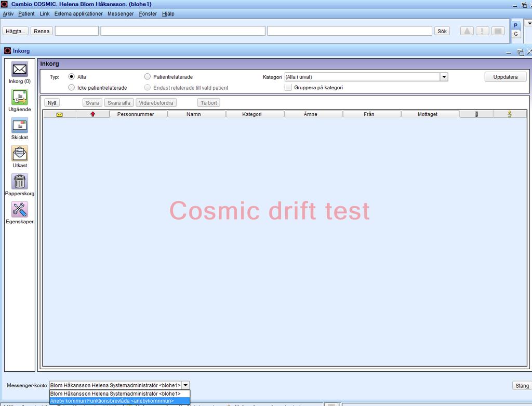Enable Gruppera på kategori checkbox
The width and height of the screenshot is (532, 406).
(x=288, y=88)
